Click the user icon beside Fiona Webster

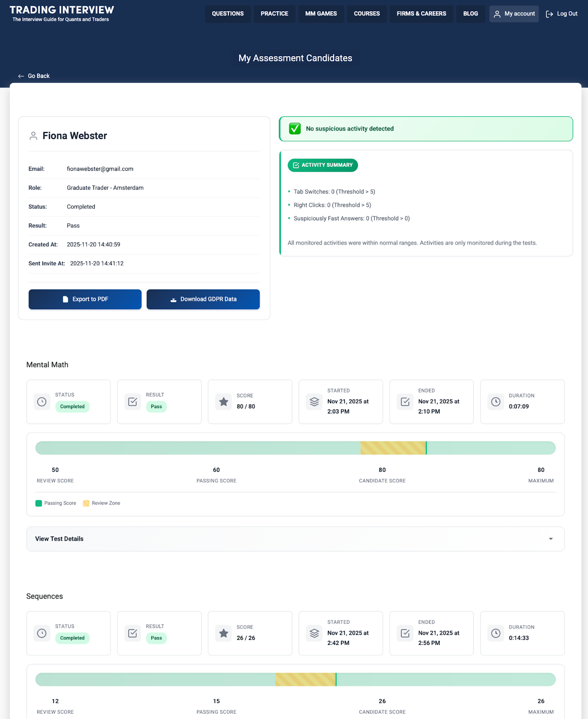pos(33,136)
